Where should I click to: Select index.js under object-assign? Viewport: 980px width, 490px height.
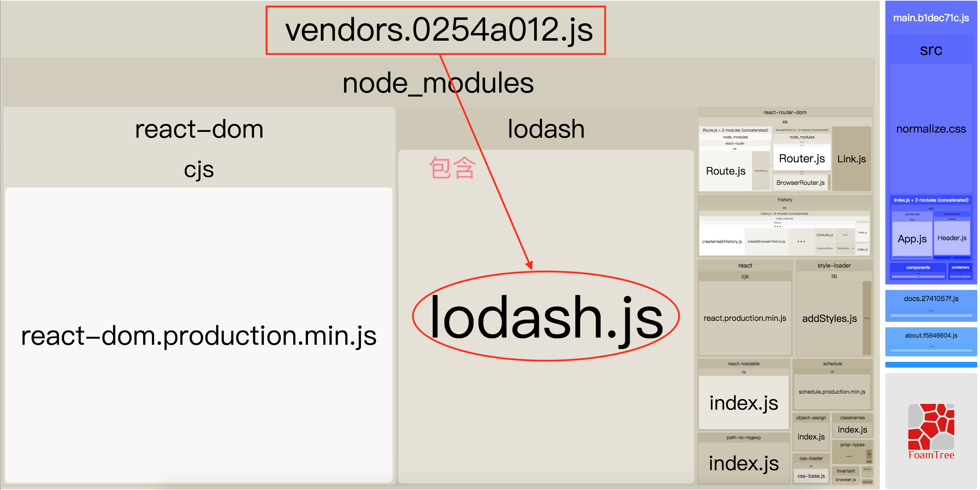[x=811, y=437]
